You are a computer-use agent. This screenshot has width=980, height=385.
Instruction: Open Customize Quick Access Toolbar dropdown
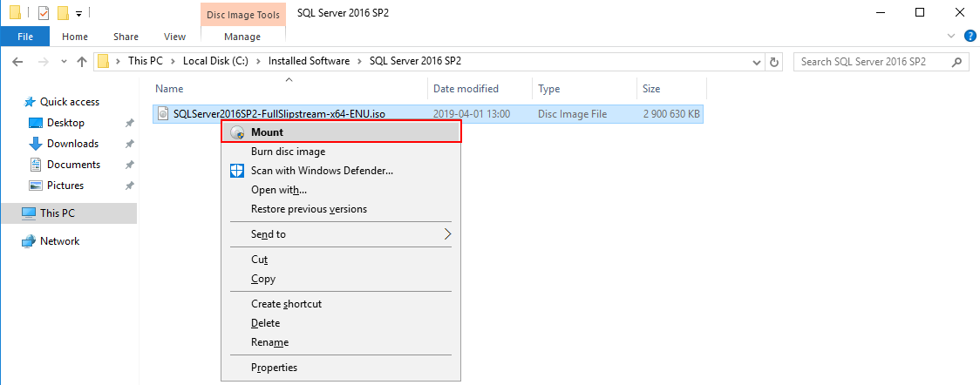78,13
